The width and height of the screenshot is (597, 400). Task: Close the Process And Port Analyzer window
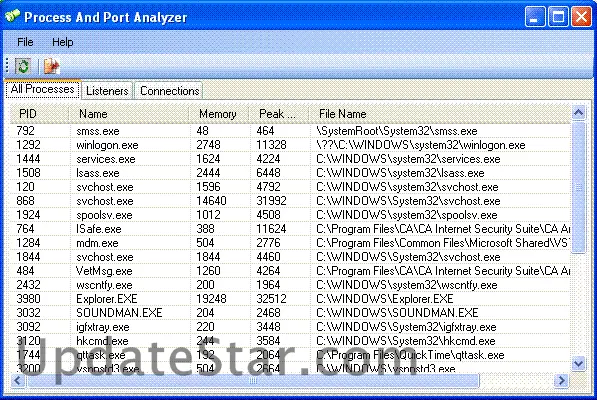(581, 17)
